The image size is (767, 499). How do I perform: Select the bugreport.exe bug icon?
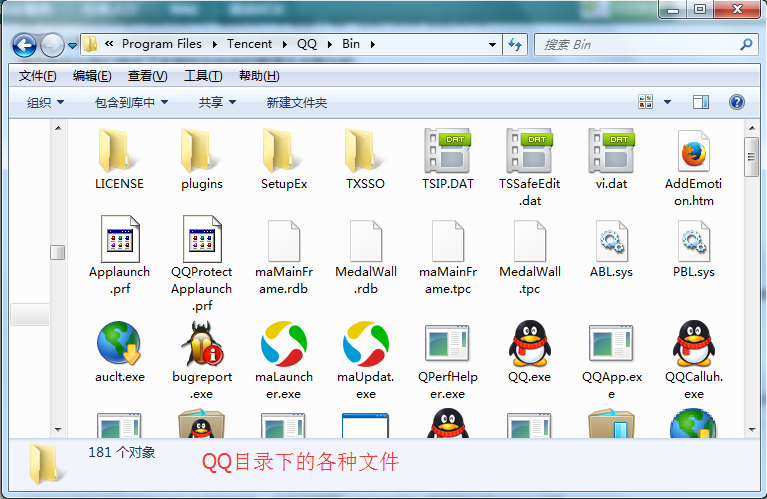point(202,343)
